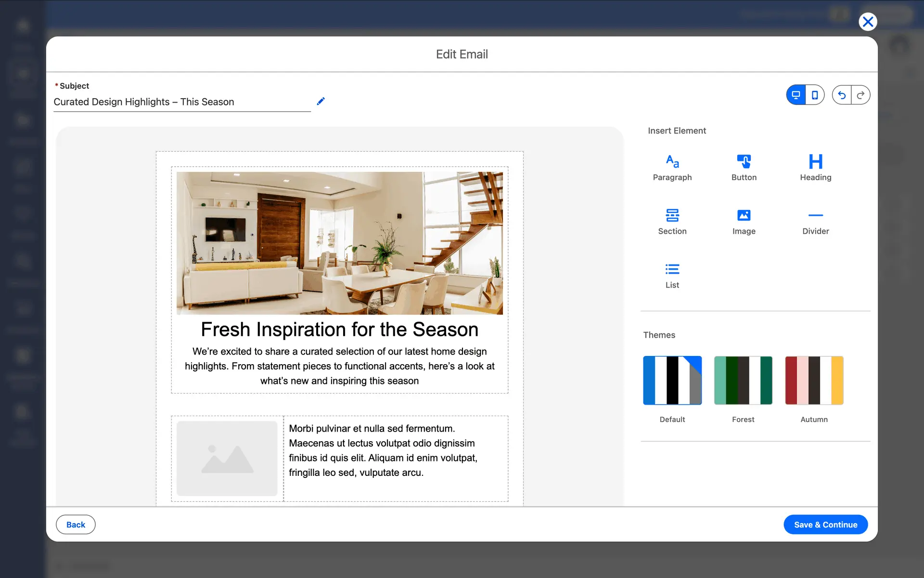The image size is (924, 578).
Task: Insert a Section element
Action: click(x=672, y=221)
